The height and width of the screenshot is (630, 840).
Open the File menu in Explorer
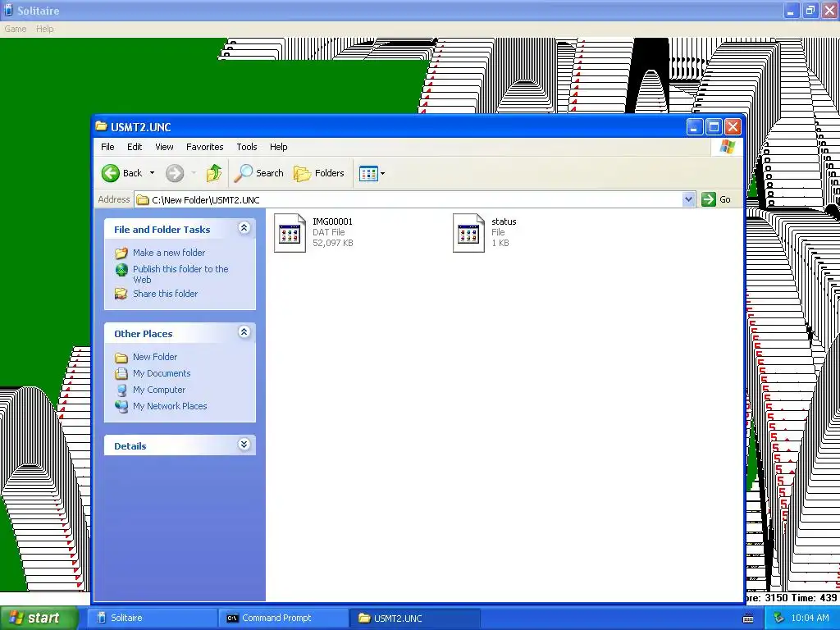tap(107, 147)
